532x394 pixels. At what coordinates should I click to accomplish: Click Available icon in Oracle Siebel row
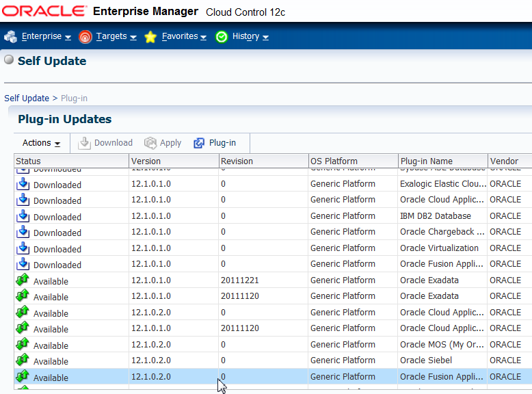23,360
